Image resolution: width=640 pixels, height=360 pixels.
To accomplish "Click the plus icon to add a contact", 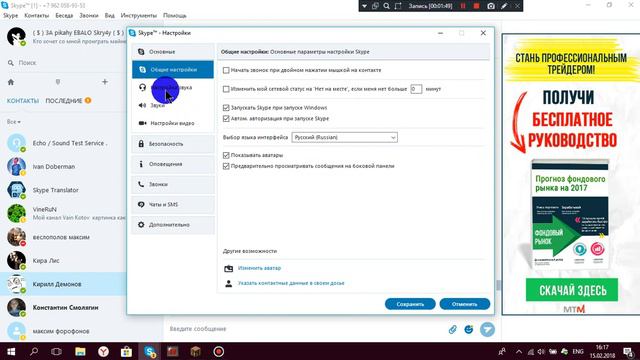I will (x=105, y=82).
